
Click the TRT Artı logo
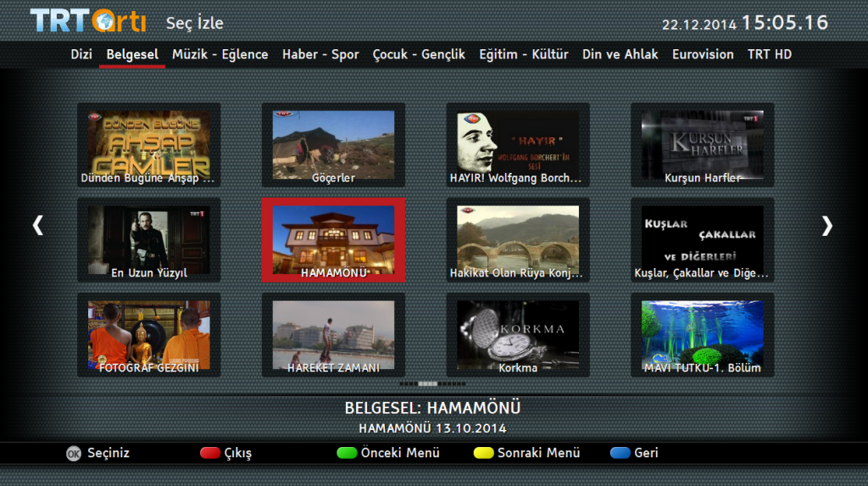click(x=87, y=21)
